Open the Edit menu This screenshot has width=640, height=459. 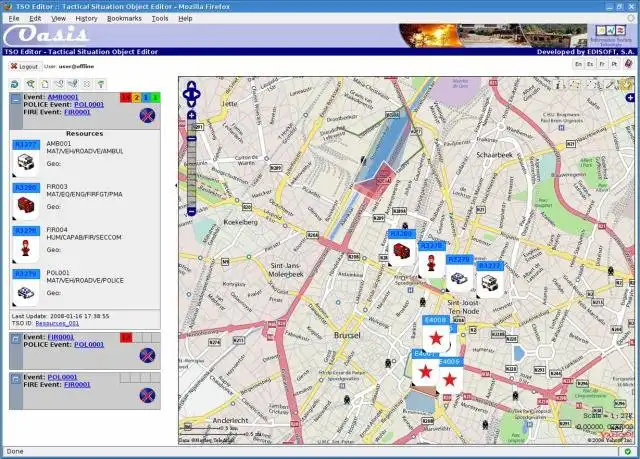[35, 18]
